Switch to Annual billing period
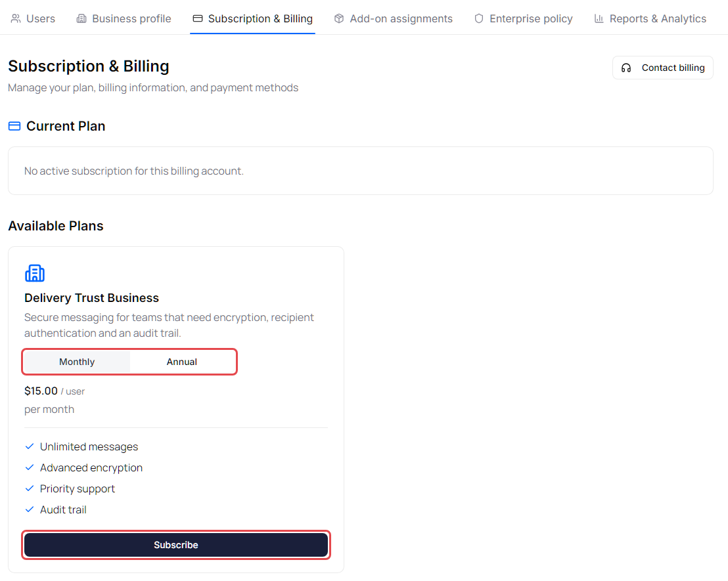Screen dimensions: 728x581 point(181,362)
